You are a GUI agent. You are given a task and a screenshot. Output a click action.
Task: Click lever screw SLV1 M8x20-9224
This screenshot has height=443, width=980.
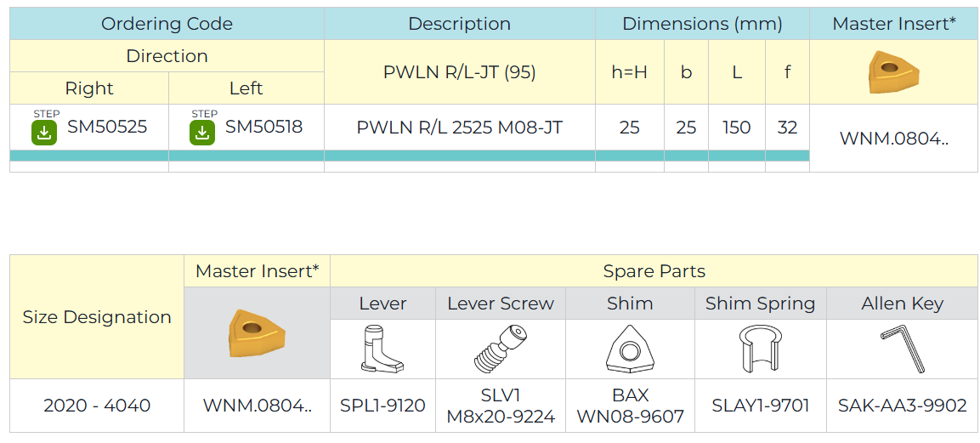[501, 406]
